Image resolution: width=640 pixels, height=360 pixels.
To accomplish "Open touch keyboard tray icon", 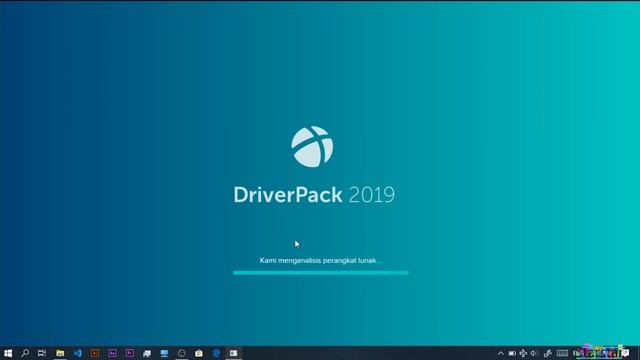I will click(x=562, y=353).
